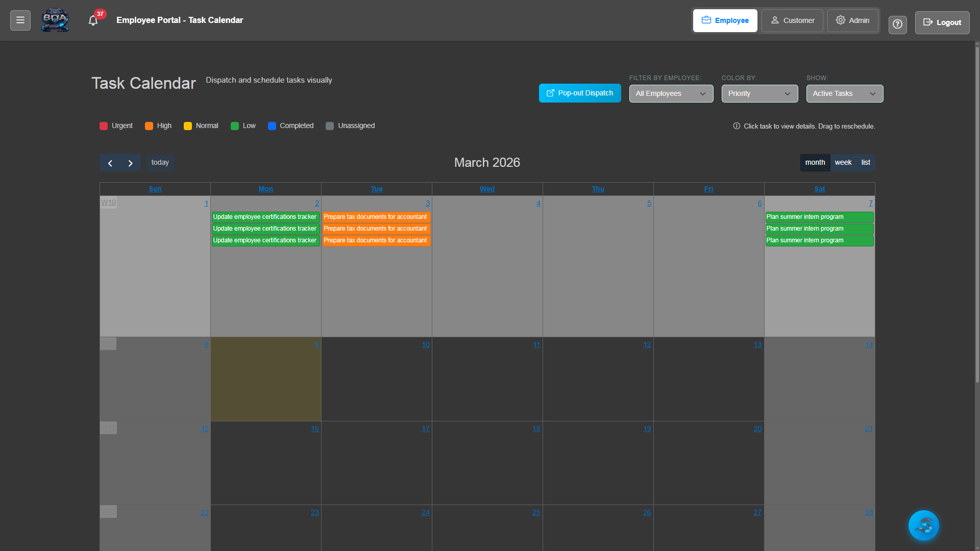Click the notification bell showing 37 alerts
The height and width of the screenshot is (551, 980).
(93, 20)
